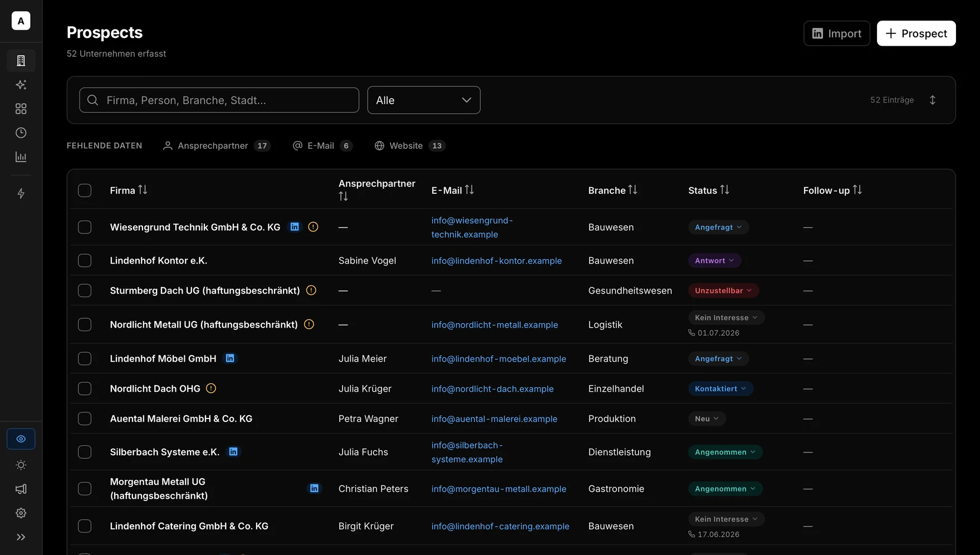The width and height of the screenshot is (980, 555).
Task: Open the building Prospects icon in sidebar
Action: [x=21, y=61]
